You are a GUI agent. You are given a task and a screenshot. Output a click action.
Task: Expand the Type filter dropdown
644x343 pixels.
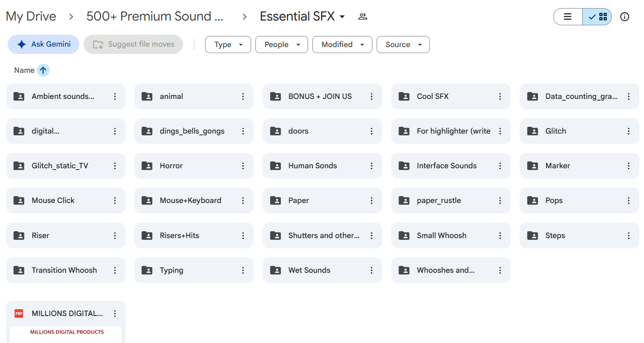coord(228,45)
